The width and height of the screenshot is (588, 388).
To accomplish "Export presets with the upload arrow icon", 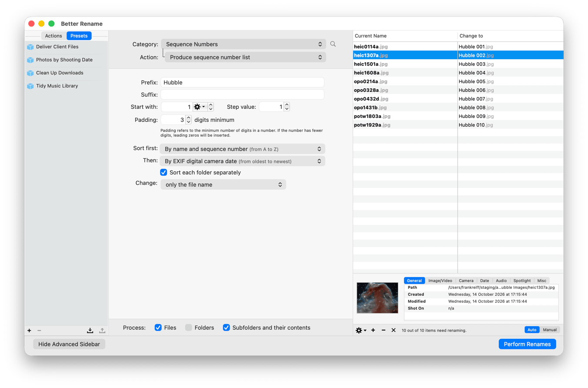I will coord(102,331).
